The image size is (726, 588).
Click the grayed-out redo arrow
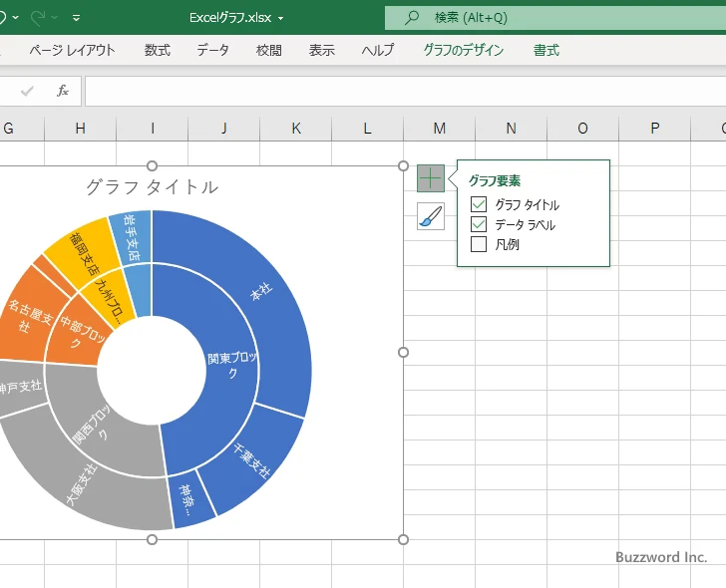[x=38, y=18]
